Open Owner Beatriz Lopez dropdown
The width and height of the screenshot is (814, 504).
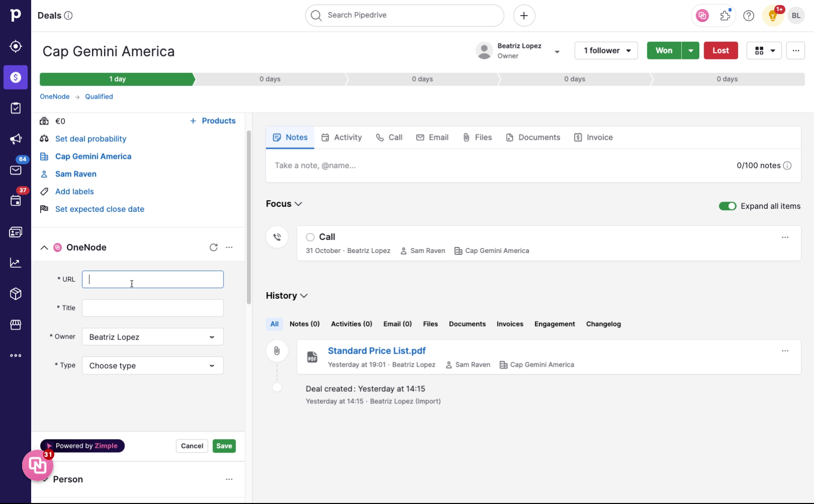pyautogui.click(x=152, y=337)
